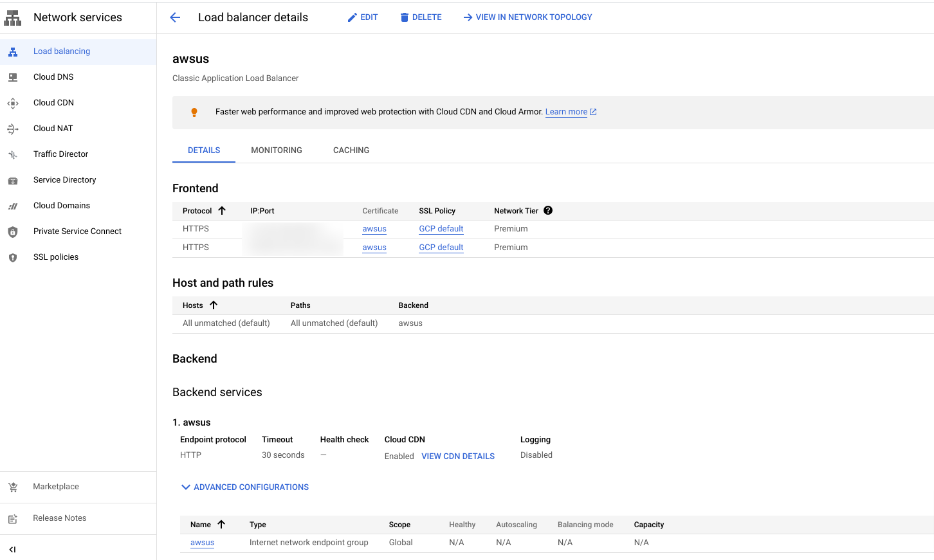This screenshot has height=560, width=934.
Task: Open Cloud CDN in the sidebar
Action: pyautogui.click(x=78, y=103)
